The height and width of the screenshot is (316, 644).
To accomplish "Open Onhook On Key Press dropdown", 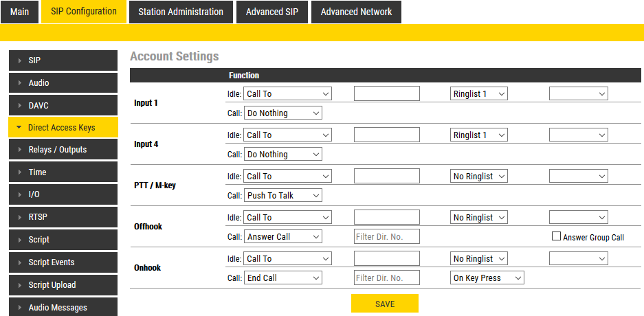I will tap(487, 278).
